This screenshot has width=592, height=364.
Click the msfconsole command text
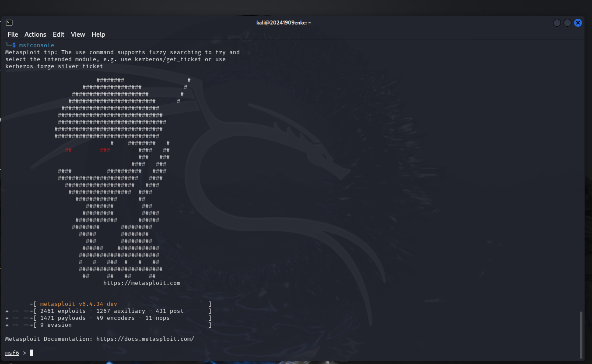click(37, 45)
